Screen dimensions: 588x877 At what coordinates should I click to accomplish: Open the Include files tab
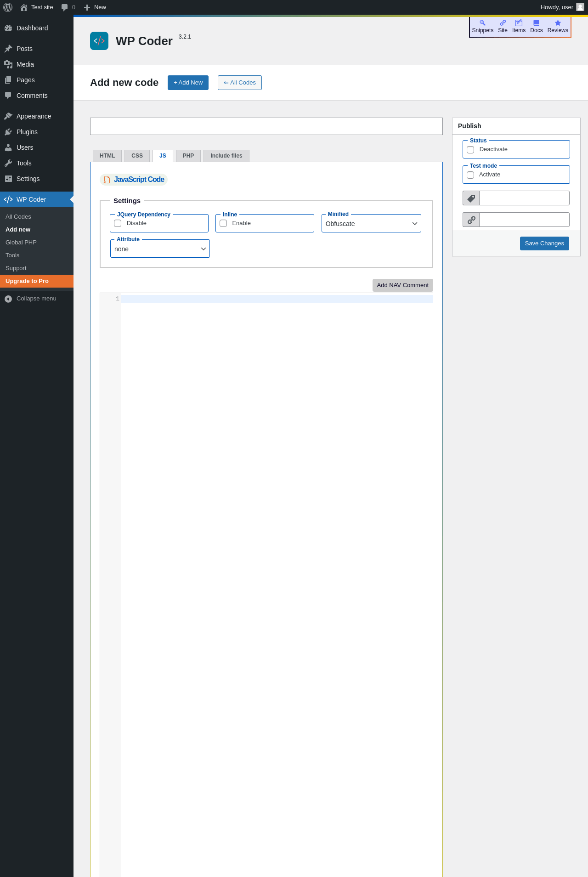tap(226, 156)
